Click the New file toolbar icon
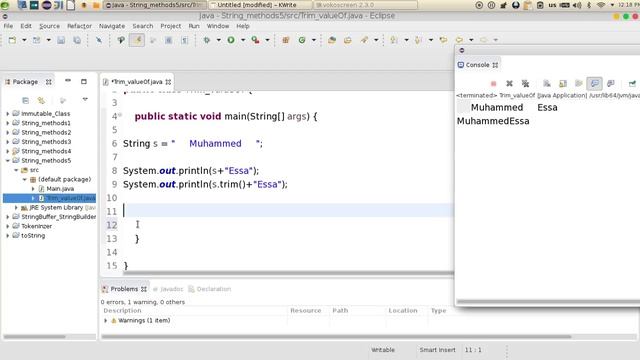Image resolution: width=640 pixels, height=360 pixels. tap(12, 40)
